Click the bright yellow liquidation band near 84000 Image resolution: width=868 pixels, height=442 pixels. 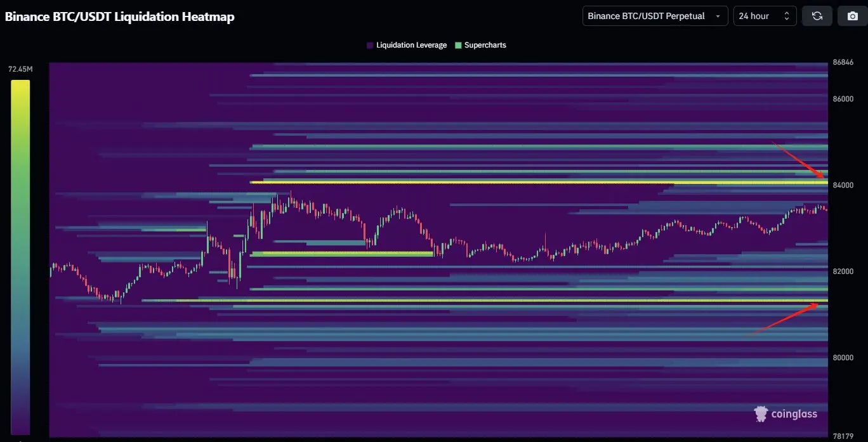point(539,182)
